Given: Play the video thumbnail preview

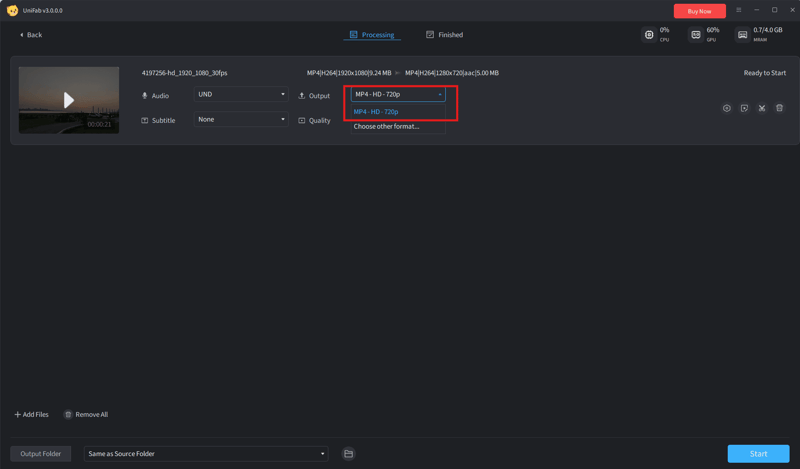Looking at the screenshot, I should (x=68, y=100).
